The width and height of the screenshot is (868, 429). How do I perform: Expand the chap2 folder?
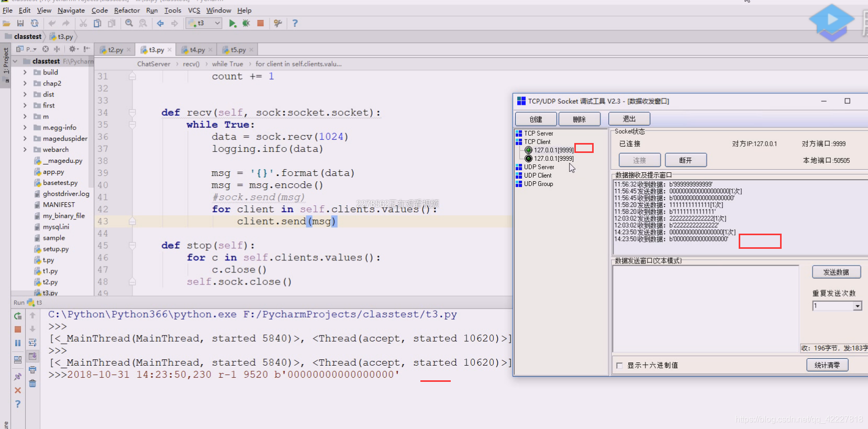point(25,83)
